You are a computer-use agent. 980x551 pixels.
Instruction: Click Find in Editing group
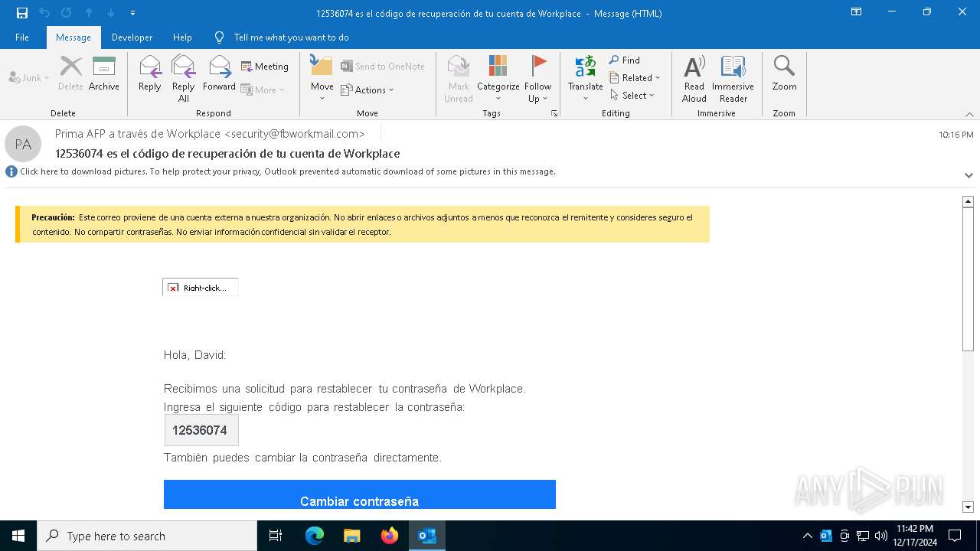[625, 60]
